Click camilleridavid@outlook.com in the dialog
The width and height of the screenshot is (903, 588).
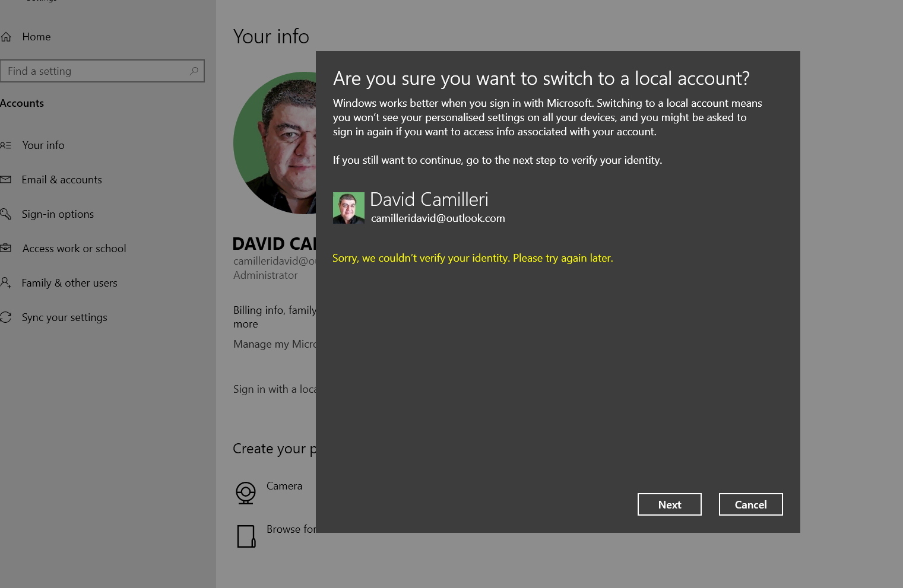tap(438, 218)
